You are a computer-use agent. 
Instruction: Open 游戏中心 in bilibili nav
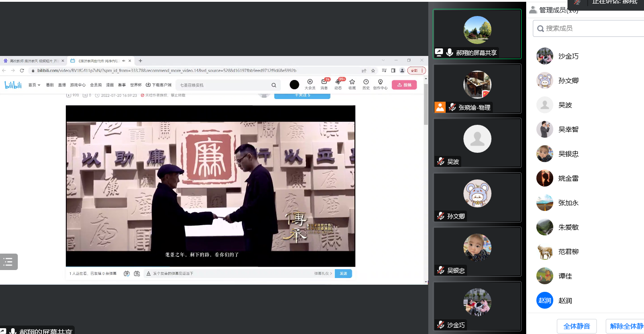click(78, 85)
